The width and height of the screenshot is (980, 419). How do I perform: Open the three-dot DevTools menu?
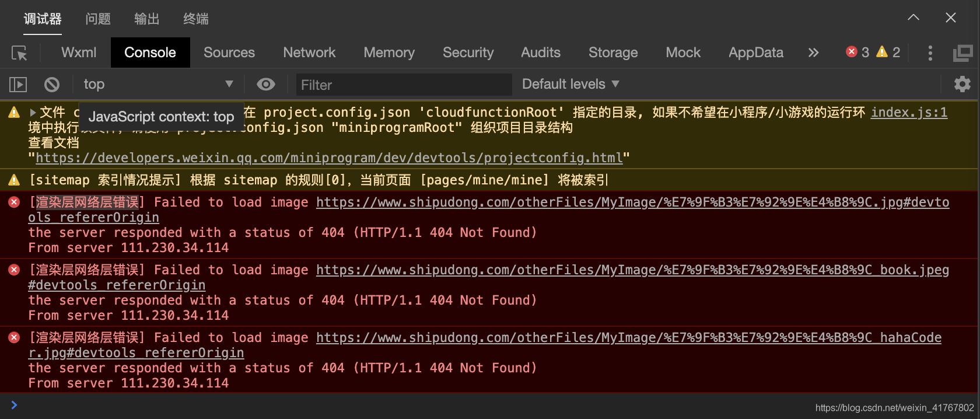930,53
